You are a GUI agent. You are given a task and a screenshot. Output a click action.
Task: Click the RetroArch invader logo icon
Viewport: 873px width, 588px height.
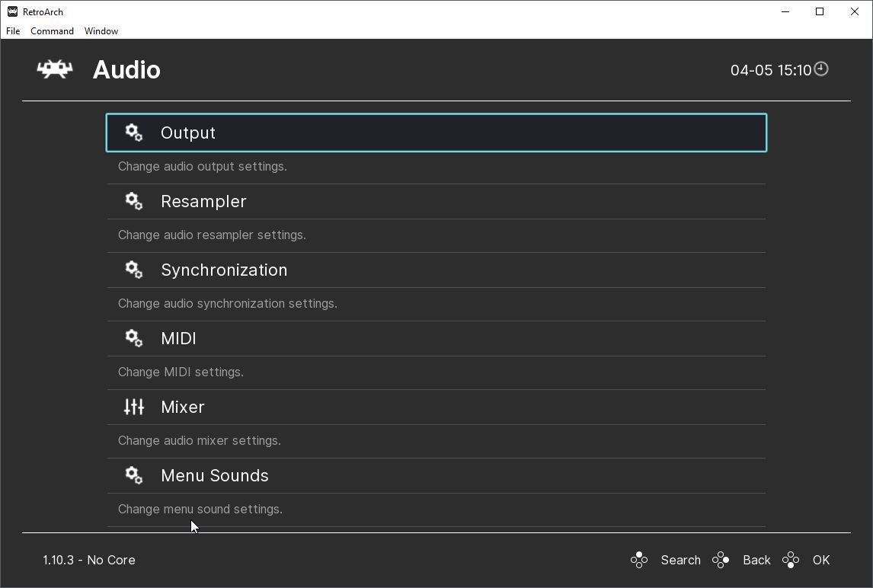55,69
